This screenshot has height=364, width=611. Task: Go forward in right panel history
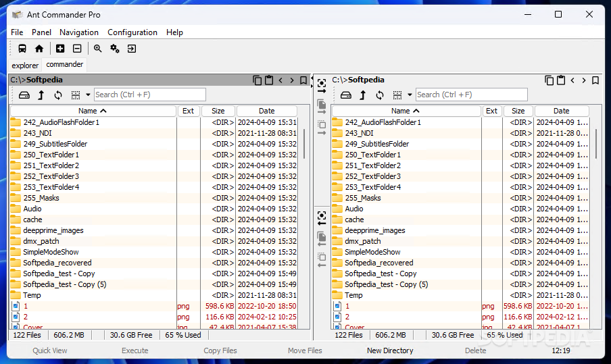(584, 80)
